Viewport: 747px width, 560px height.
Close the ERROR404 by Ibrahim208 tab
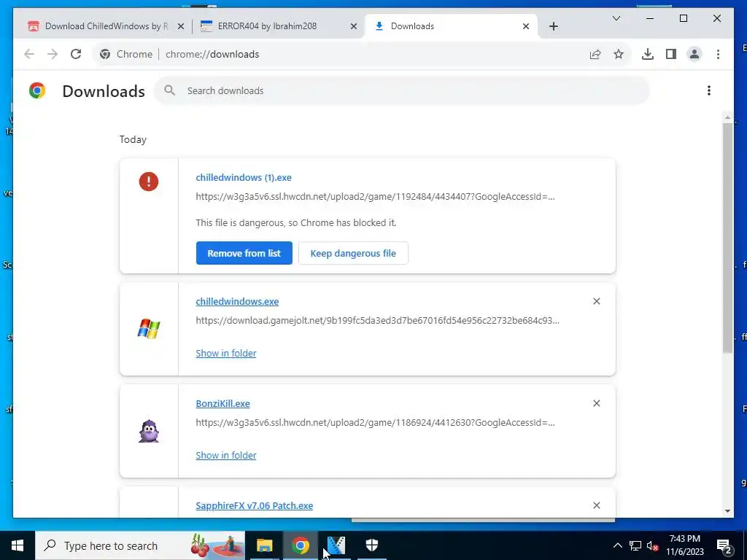(354, 26)
